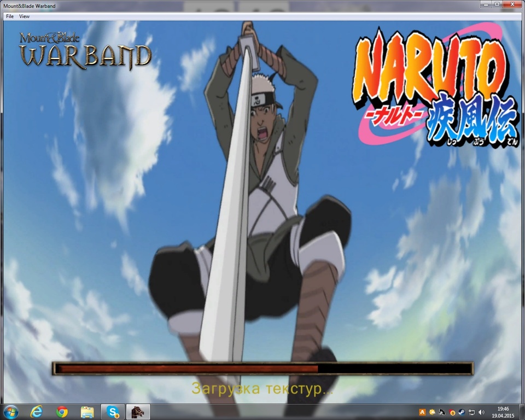Open Google Chrome from the taskbar
The image size is (525, 420).
coord(62,412)
